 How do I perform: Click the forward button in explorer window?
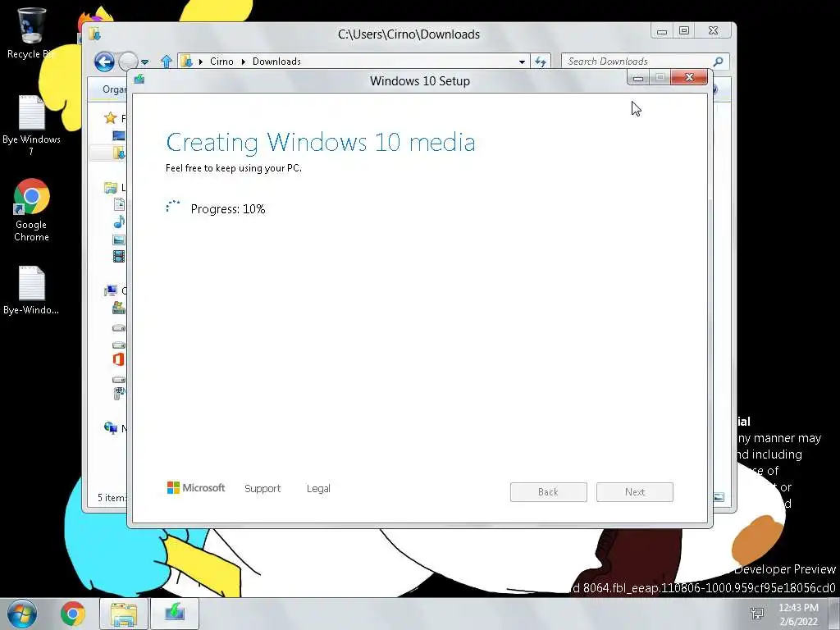pos(128,62)
